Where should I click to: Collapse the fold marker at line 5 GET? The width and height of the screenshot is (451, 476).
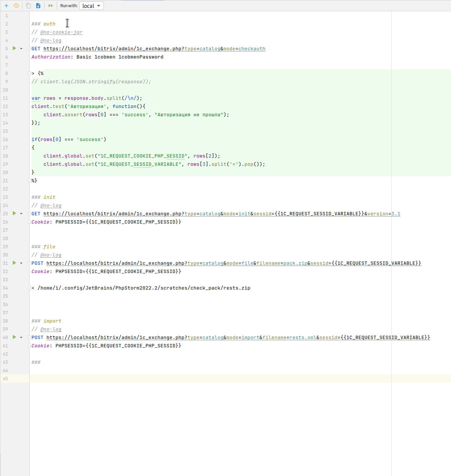click(x=29, y=49)
